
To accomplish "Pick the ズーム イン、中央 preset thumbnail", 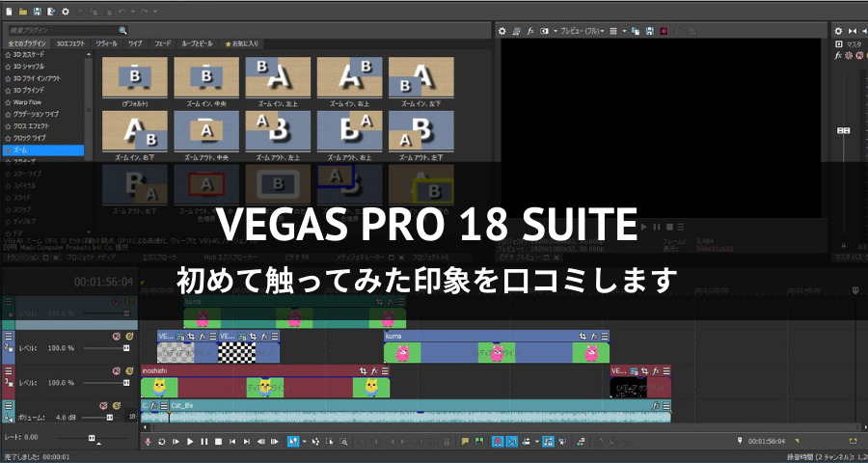I will point(206,77).
